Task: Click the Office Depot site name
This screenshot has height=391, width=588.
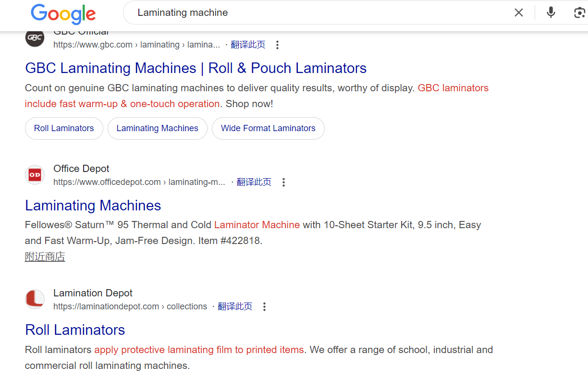Action: (81, 169)
